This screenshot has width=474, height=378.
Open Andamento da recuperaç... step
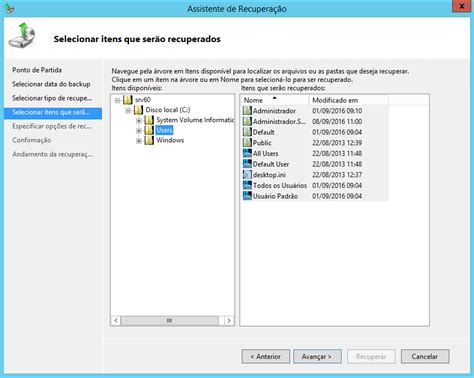(52, 154)
